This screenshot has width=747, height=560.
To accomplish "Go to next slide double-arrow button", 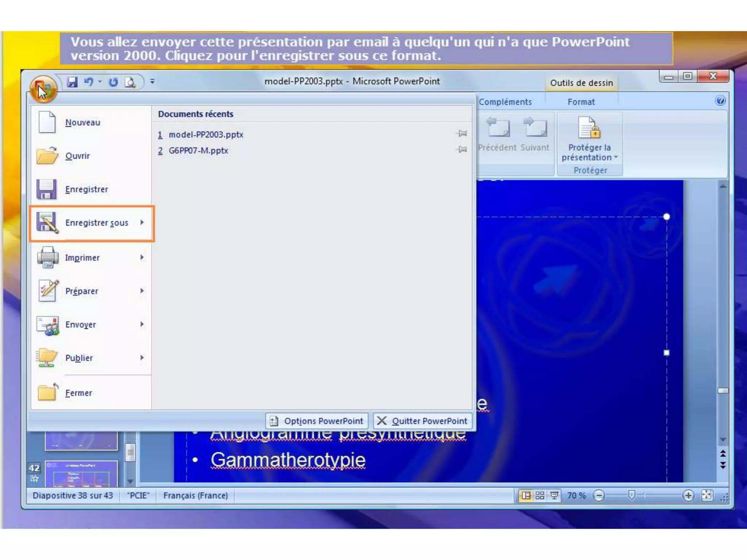I will 723,465.
